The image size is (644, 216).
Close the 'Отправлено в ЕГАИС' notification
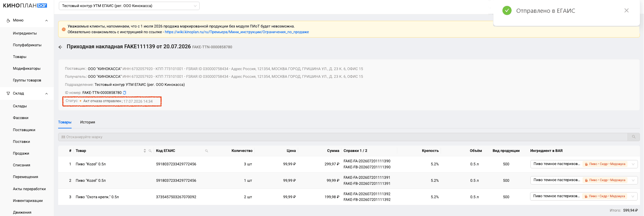pyautogui.click(x=627, y=10)
